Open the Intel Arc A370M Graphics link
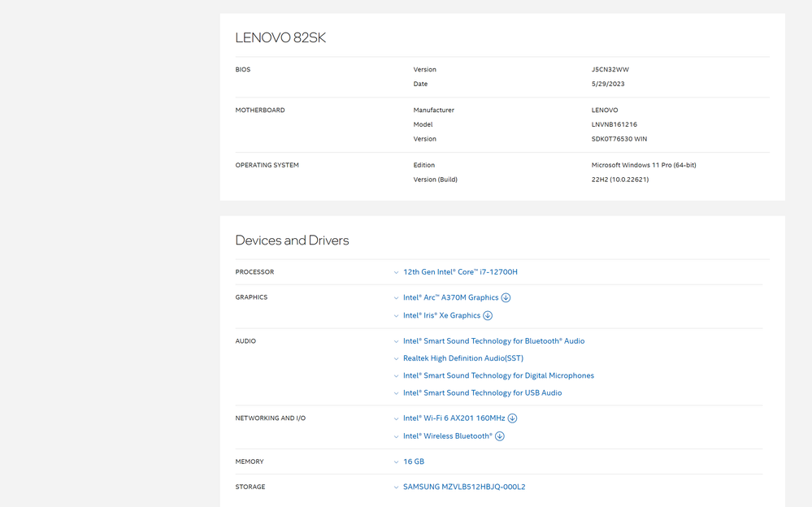The height and width of the screenshot is (507, 812). [x=450, y=297]
